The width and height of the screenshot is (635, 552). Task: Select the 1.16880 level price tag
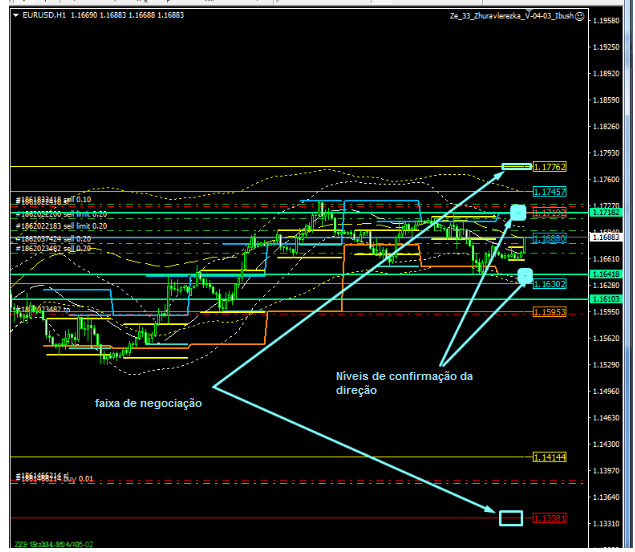[x=550, y=240]
